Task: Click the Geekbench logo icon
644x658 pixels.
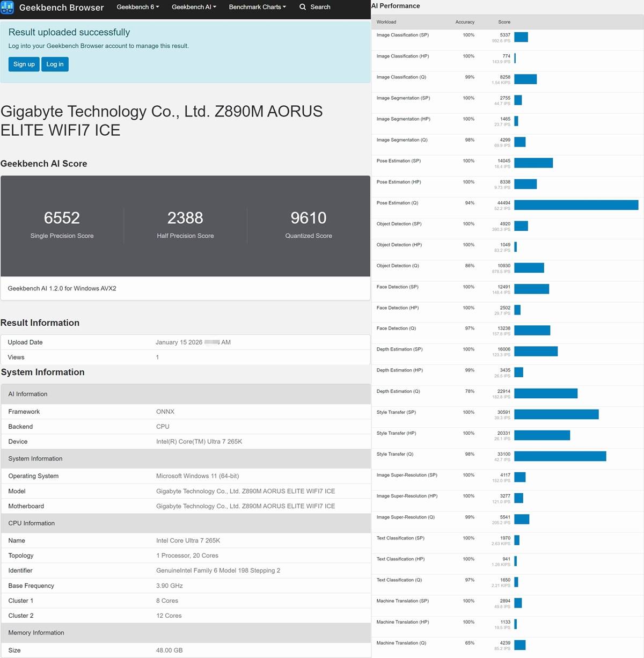Action: click(7, 8)
